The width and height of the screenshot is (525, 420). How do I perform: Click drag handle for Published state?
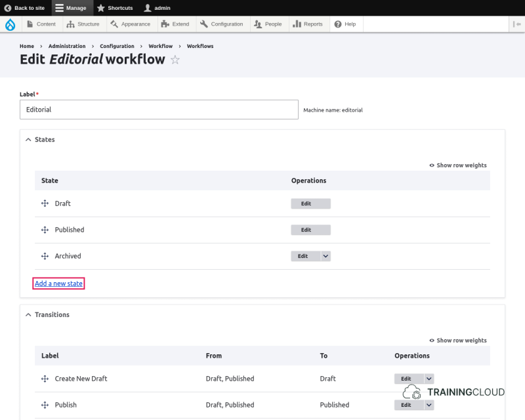pyautogui.click(x=45, y=230)
